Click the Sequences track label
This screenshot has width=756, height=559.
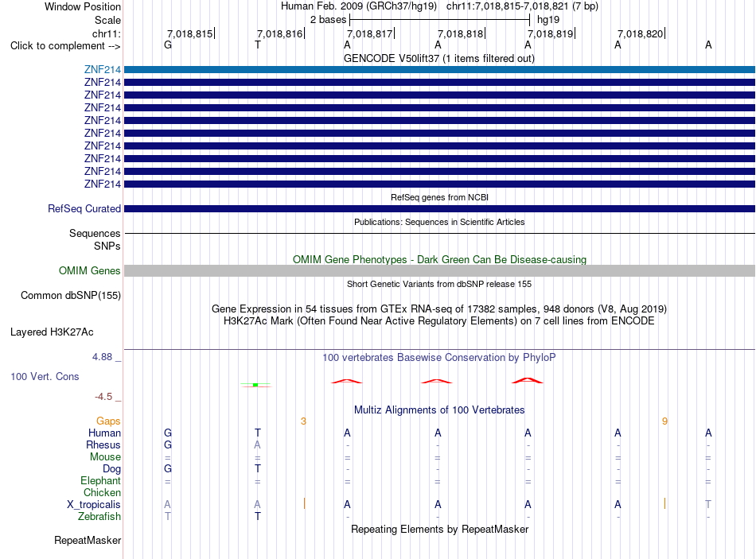pos(95,233)
